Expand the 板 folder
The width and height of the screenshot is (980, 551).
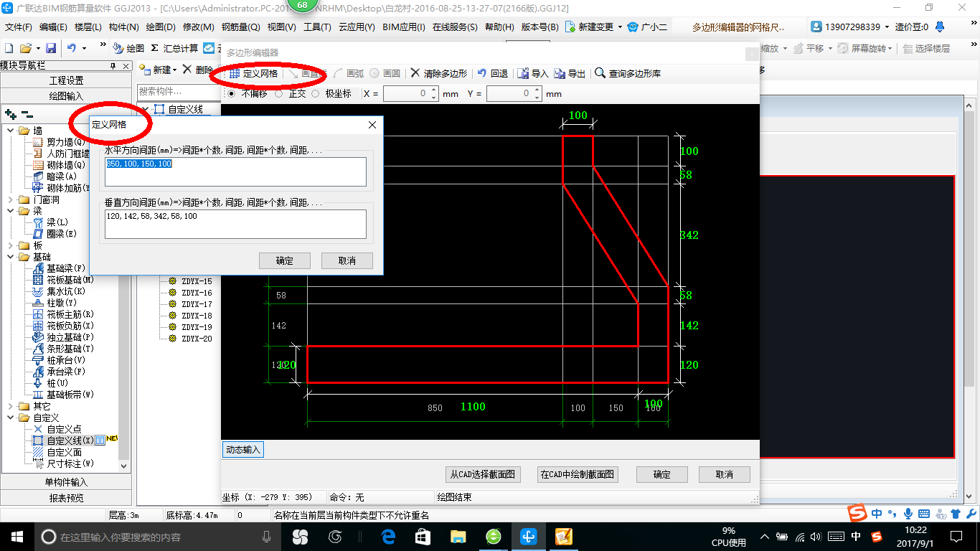[11, 245]
